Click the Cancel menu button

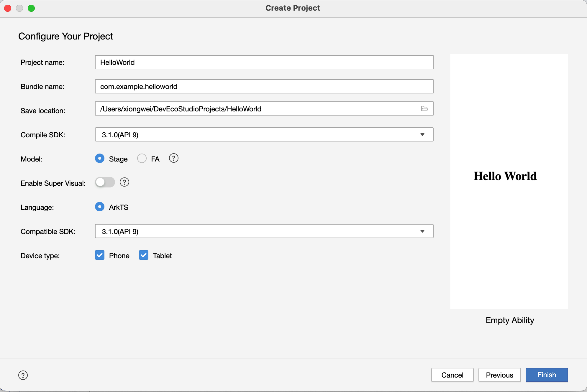pos(452,375)
